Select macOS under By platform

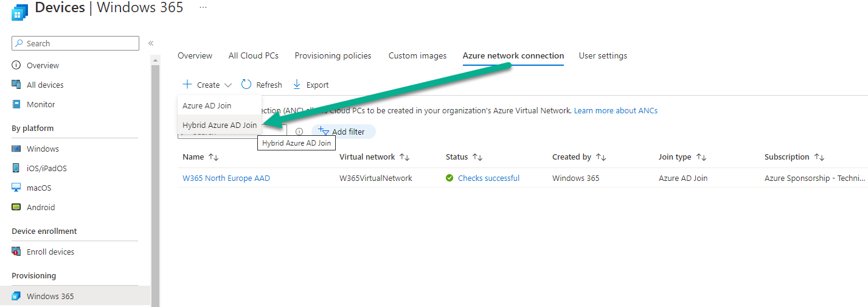[39, 188]
